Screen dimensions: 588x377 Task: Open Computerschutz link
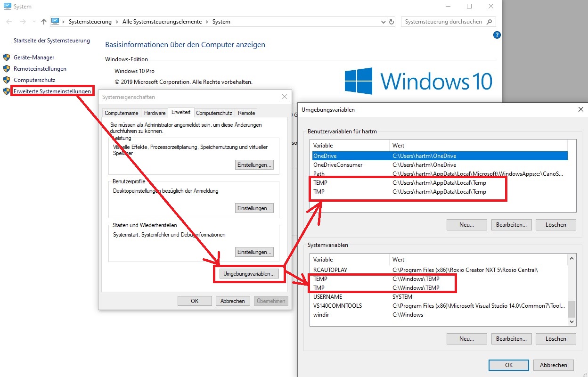click(34, 80)
